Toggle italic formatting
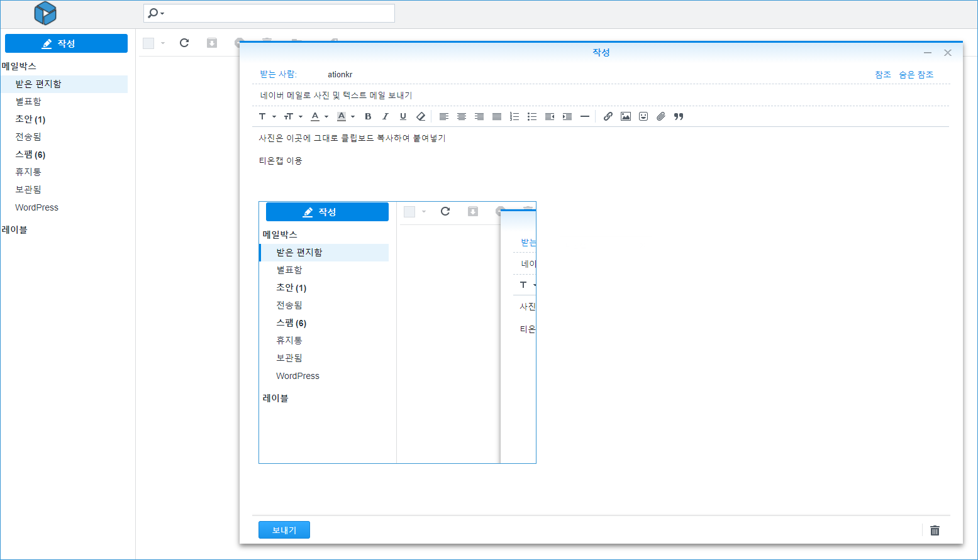The width and height of the screenshot is (978, 560). tap(386, 116)
